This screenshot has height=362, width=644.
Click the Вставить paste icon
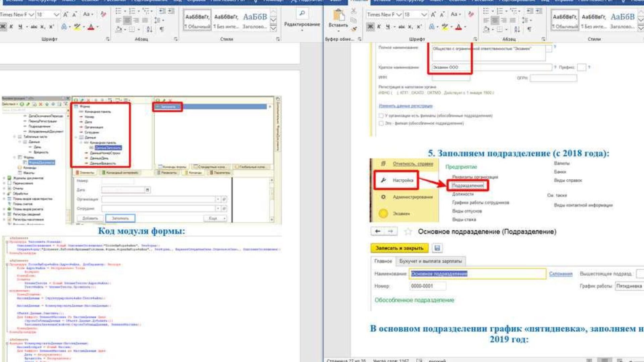click(338, 16)
